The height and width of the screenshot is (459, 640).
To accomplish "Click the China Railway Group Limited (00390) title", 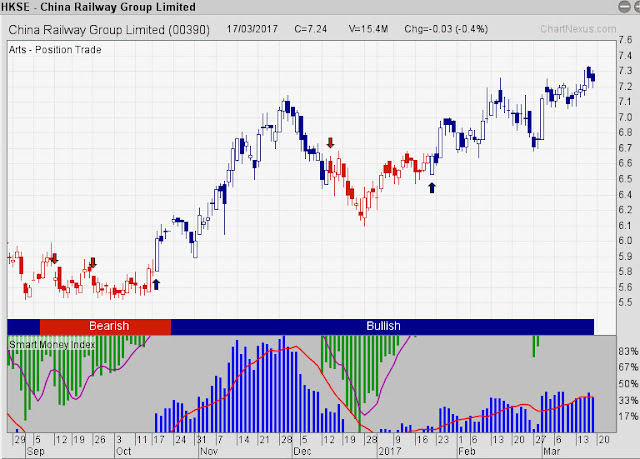I will click(x=109, y=30).
